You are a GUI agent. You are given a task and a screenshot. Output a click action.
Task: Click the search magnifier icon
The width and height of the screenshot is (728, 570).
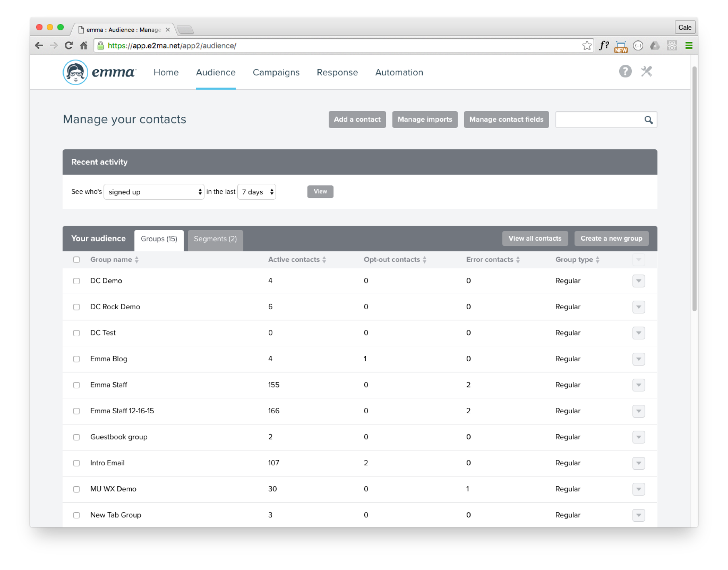point(648,120)
